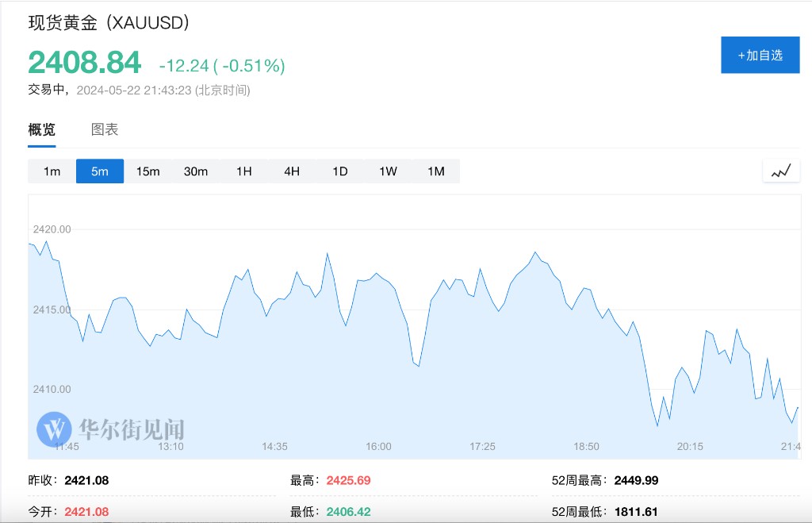Click the 现货黄金 (XAUUSD) title
Image resolution: width=812 pixels, height=523 pixels.
109,23
